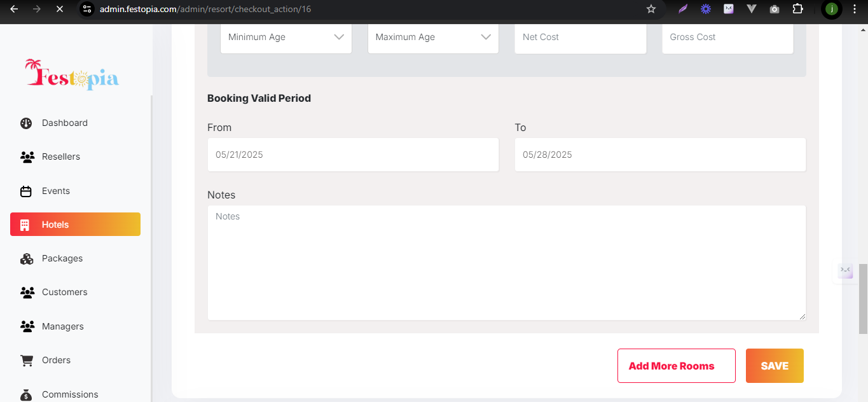The width and height of the screenshot is (868, 402).
Task: Expand the Minimum Age dropdown
Action: [286, 37]
